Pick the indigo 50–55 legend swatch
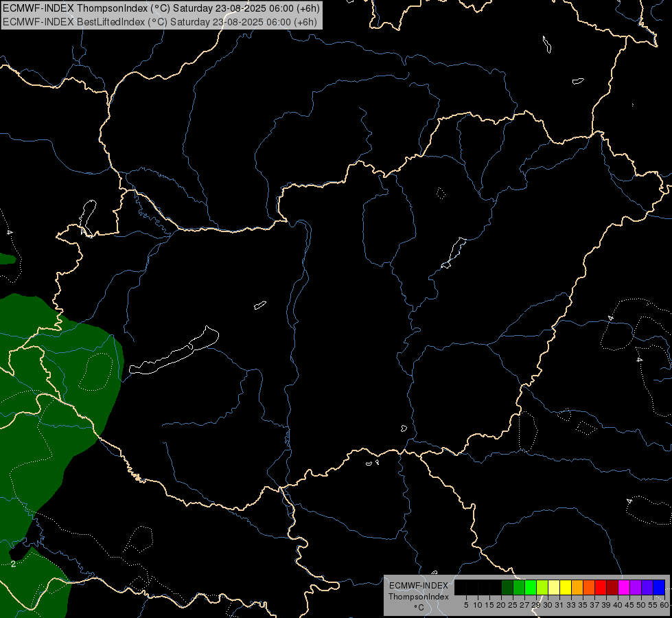 click(647, 587)
